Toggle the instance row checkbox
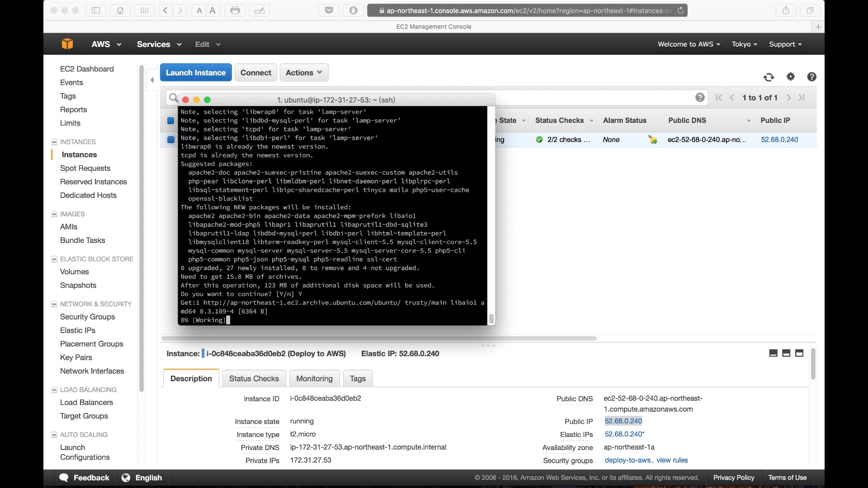Screen dimensions: 868x488 click(x=170, y=140)
